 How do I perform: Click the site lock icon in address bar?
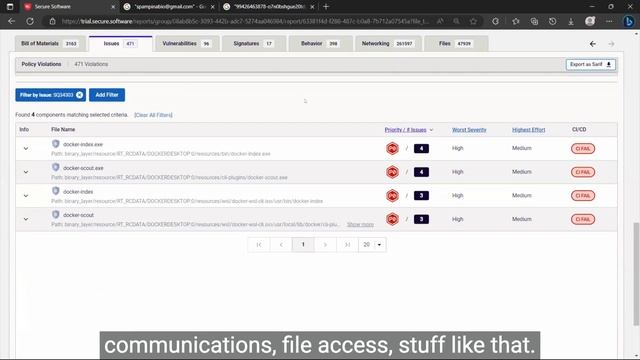[52, 21]
